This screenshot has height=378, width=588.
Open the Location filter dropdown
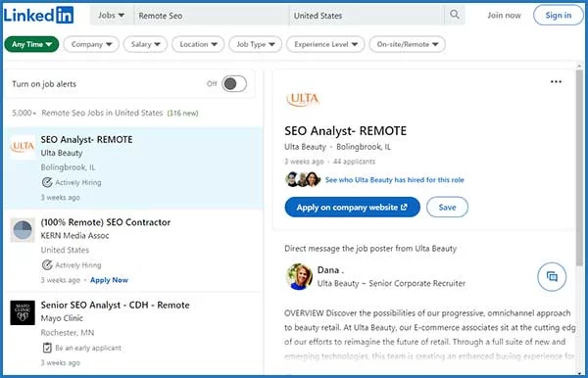[198, 44]
